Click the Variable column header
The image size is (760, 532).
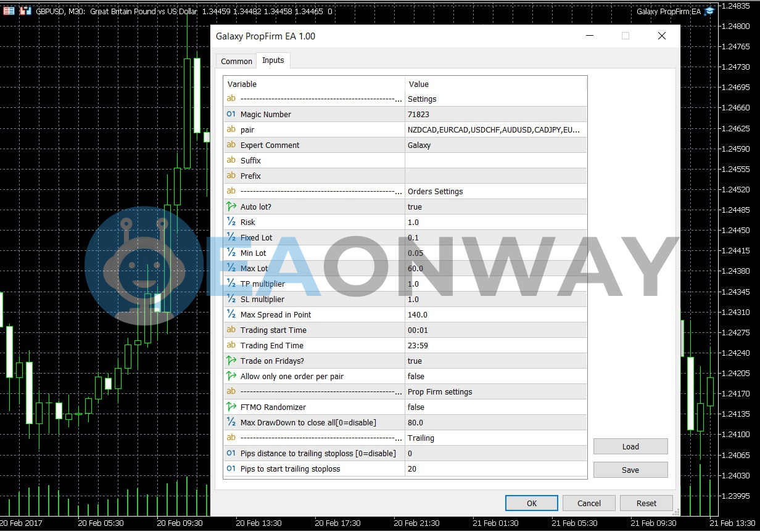coord(314,84)
